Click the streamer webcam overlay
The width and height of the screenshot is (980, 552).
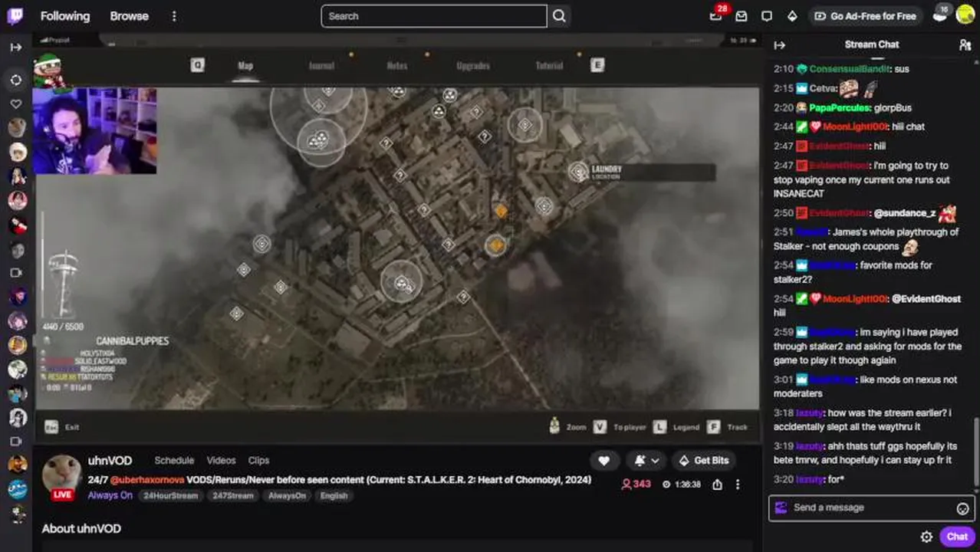94,130
